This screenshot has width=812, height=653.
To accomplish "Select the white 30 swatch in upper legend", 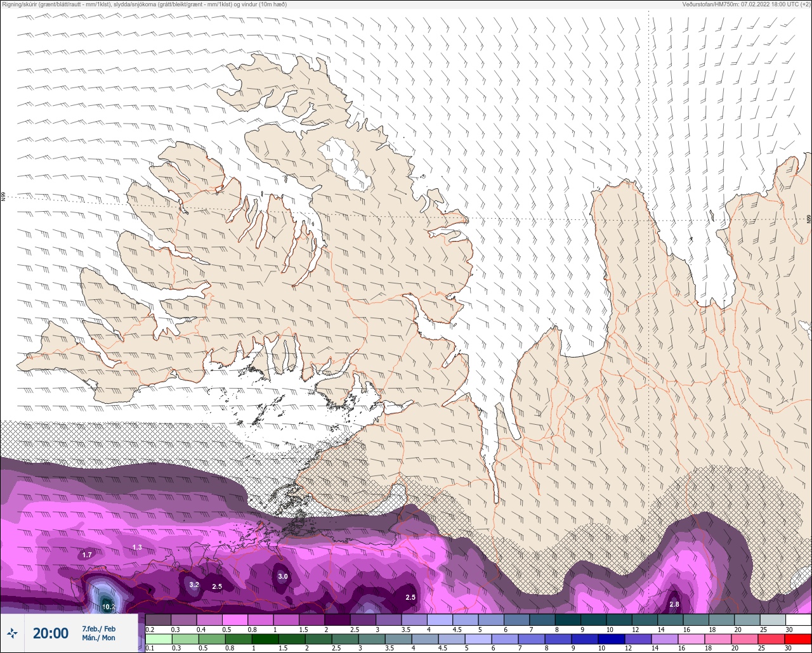I will (x=798, y=619).
